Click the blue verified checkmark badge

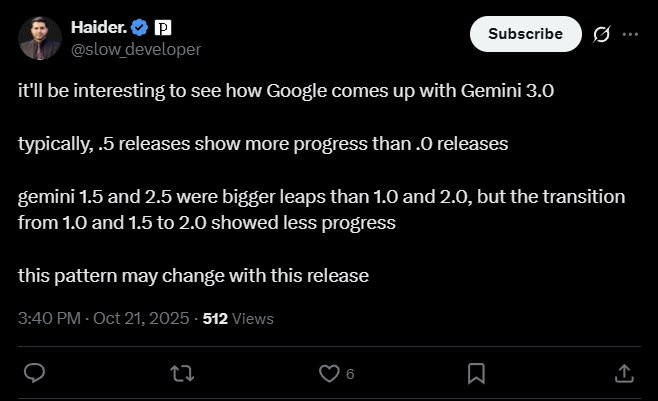[x=140, y=26]
